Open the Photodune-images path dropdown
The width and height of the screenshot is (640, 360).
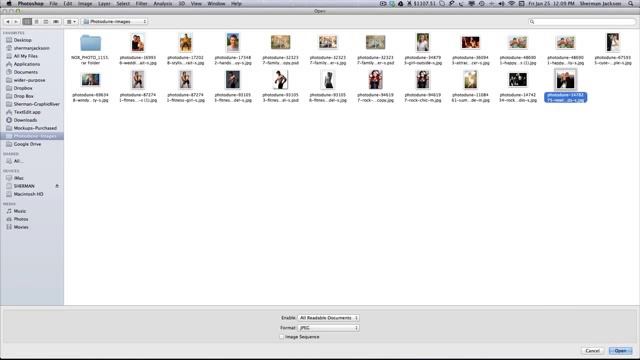(114, 22)
